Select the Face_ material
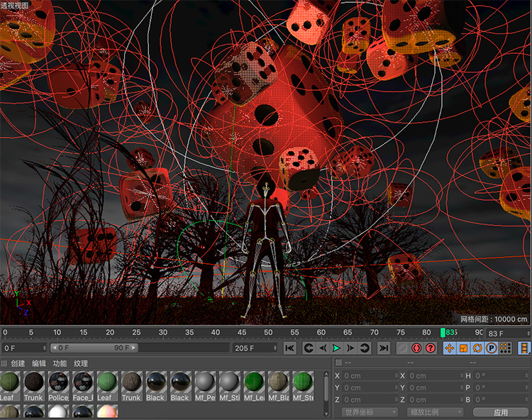The width and height of the screenshot is (532, 420). point(83,386)
